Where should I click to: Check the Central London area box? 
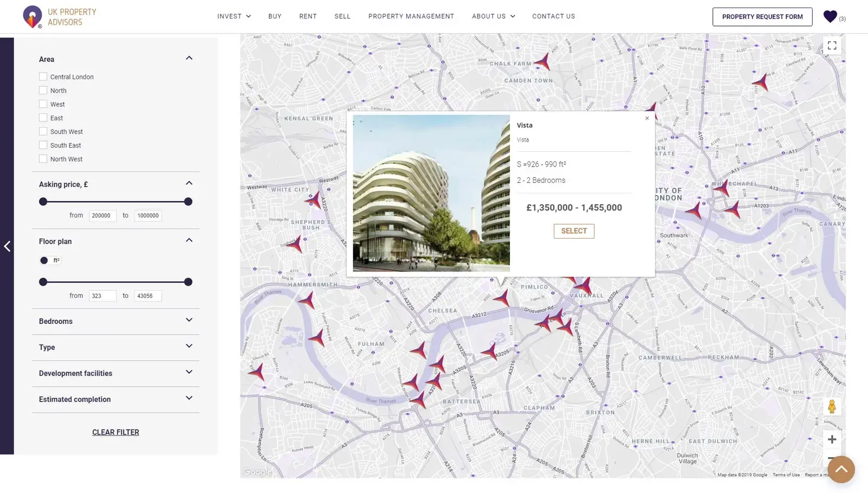(x=43, y=76)
